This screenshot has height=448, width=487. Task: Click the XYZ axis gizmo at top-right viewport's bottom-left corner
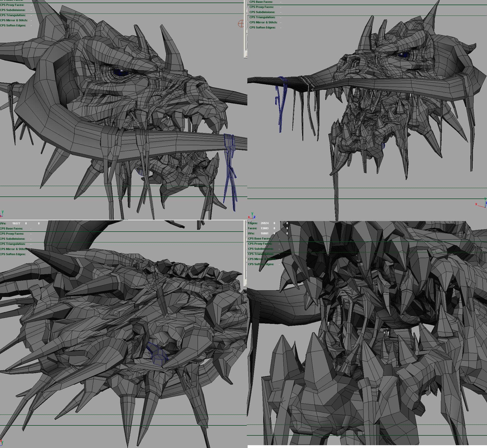pyautogui.click(x=252, y=216)
